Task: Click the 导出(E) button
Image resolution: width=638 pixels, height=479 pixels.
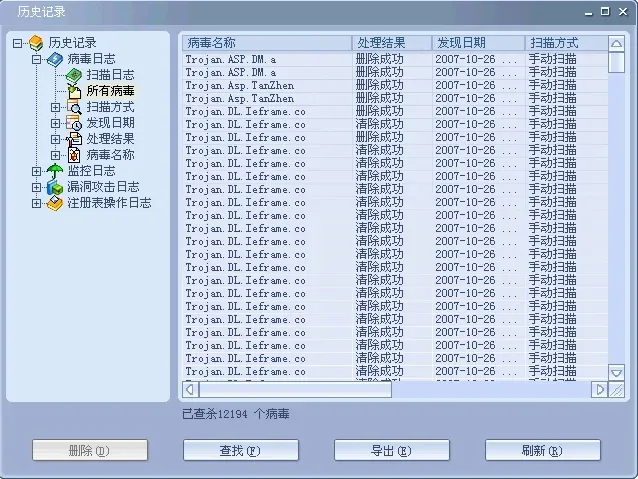Action: coord(392,450)
